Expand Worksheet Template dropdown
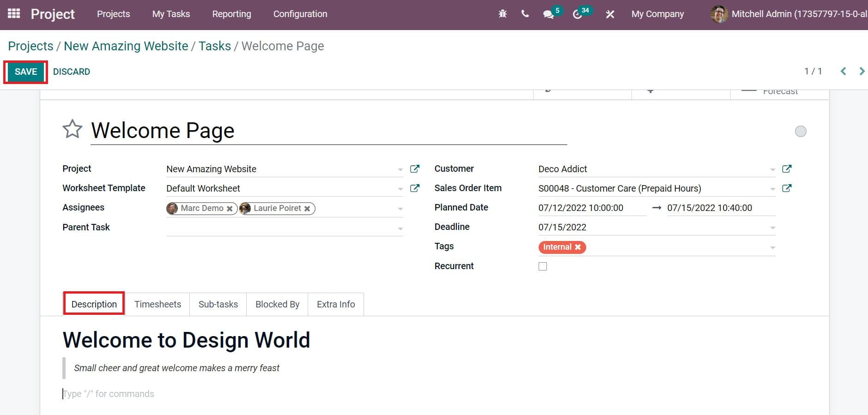Viewport: 868px width, 415px height. point(400,189)
